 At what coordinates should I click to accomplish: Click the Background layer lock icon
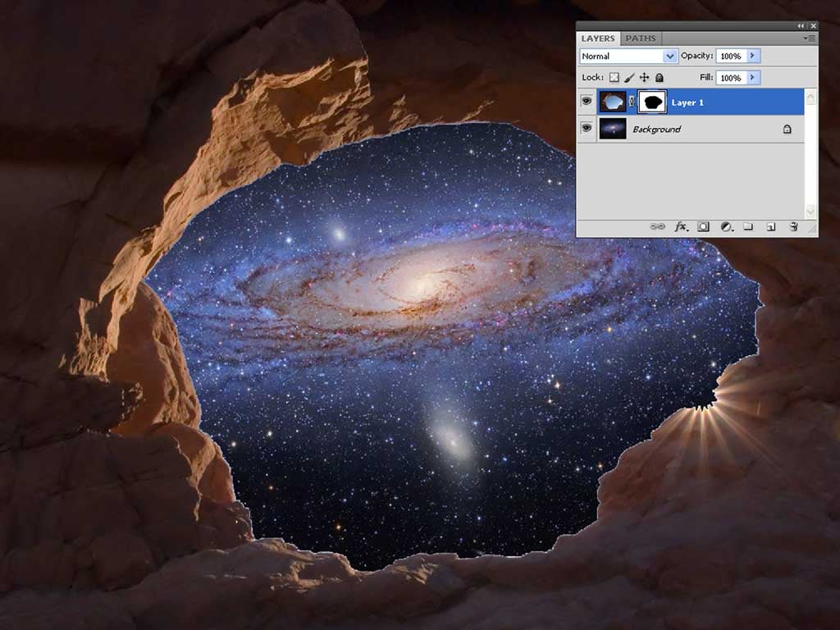(x=787, y=129)
